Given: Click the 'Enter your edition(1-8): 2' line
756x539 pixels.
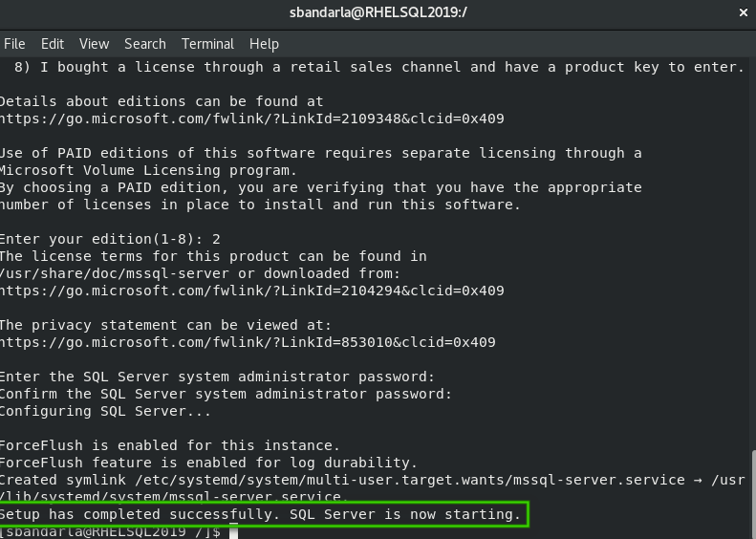Looking at the screenshot, I should [110, 239].
